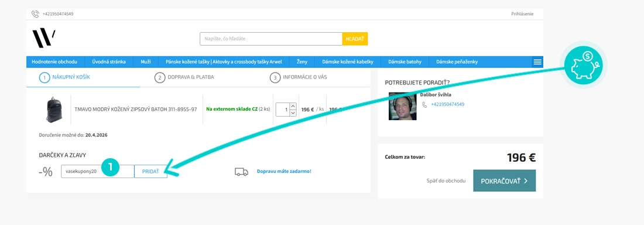Click the Pridať coupon button
Image resolution: width=644 pixels, height=225 pixels.
[x=150, y=172]
